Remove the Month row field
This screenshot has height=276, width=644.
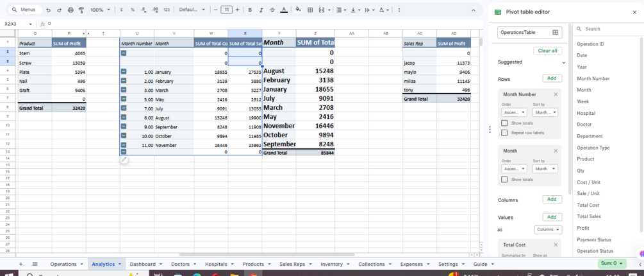tap(556, 151)
